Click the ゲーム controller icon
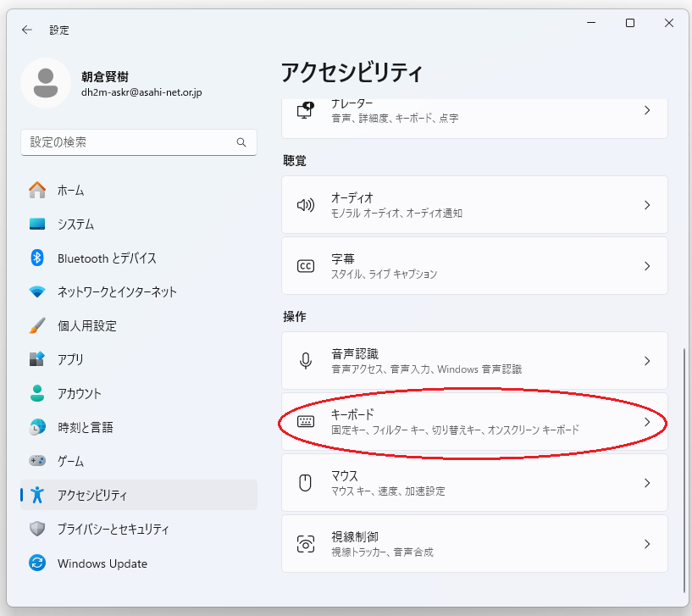The image size is (692, 616). (37, 461)
